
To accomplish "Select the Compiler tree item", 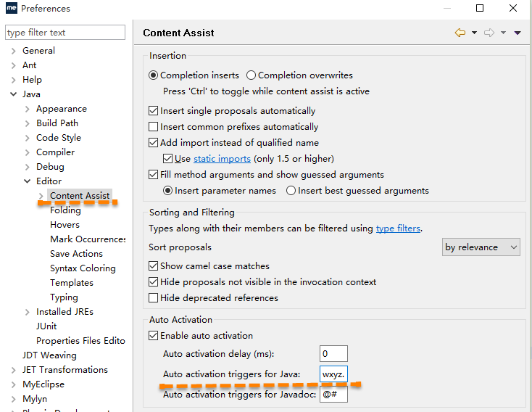I will click(55, 152).
